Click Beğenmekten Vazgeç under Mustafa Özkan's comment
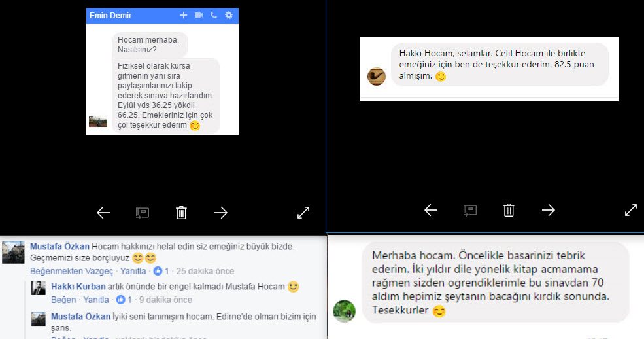644x339 pixels. pos(71,271)
